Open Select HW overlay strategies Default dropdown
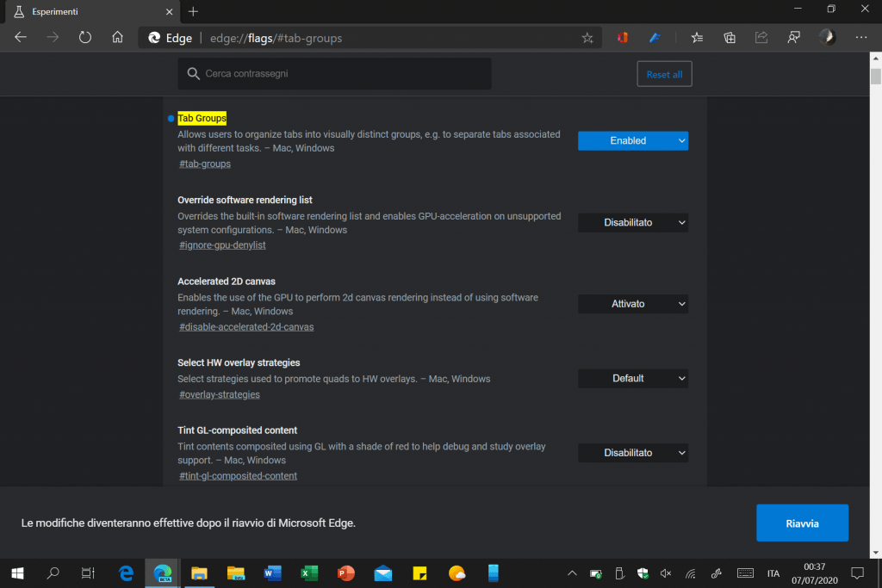This screenshot has width=882, height=588. click(x=632, y=378)
